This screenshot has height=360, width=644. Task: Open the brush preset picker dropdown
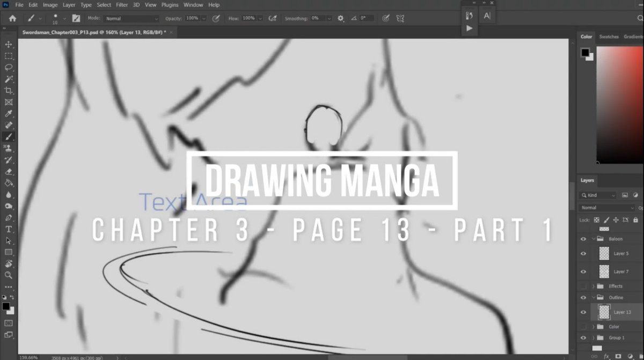click(x=64, y=18)
